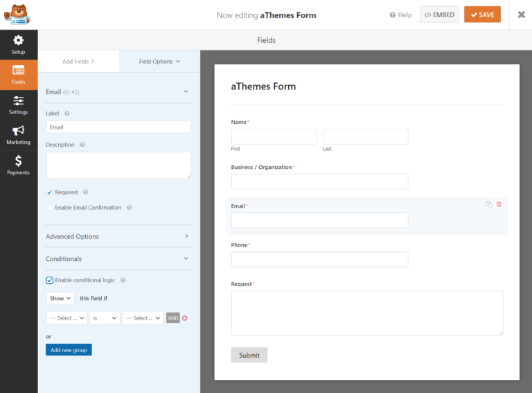Click the conditional logic help icon

[x=123, y=280]
